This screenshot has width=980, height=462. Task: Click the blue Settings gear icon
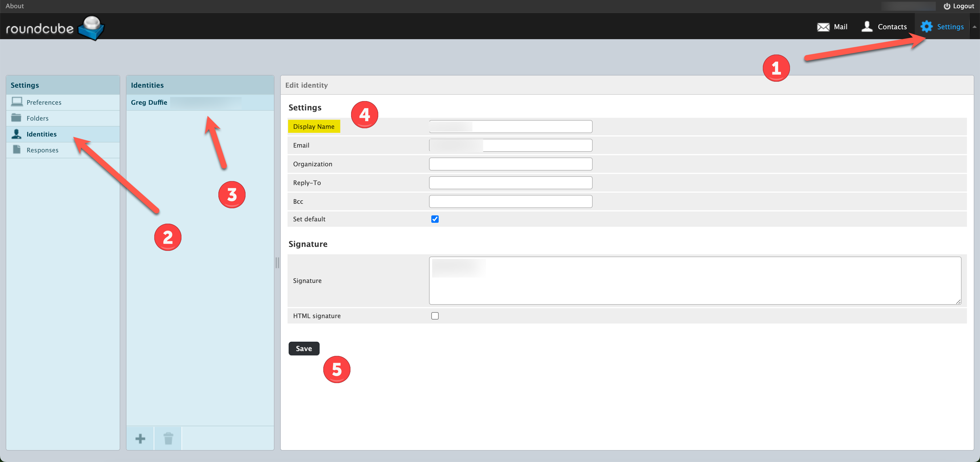coord(926,26)
